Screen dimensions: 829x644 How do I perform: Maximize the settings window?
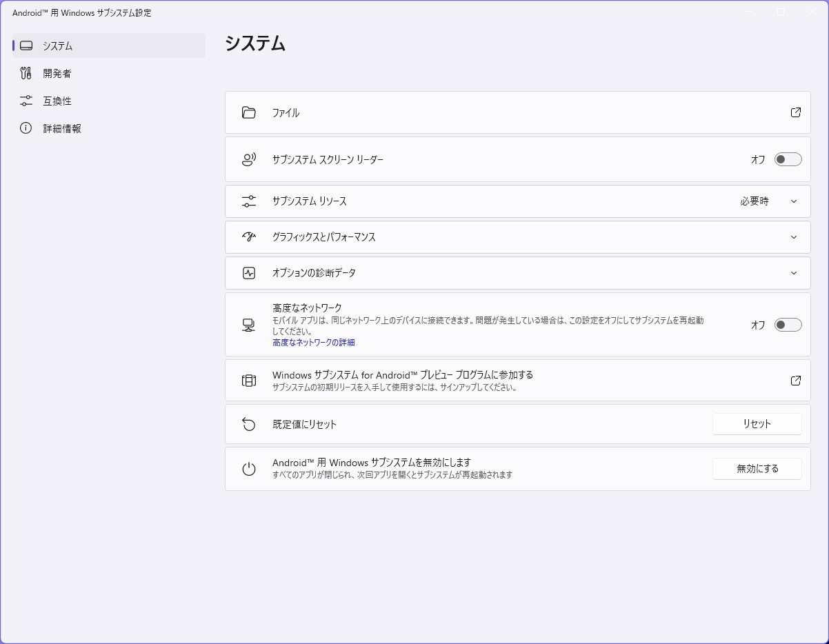point(781,12)
